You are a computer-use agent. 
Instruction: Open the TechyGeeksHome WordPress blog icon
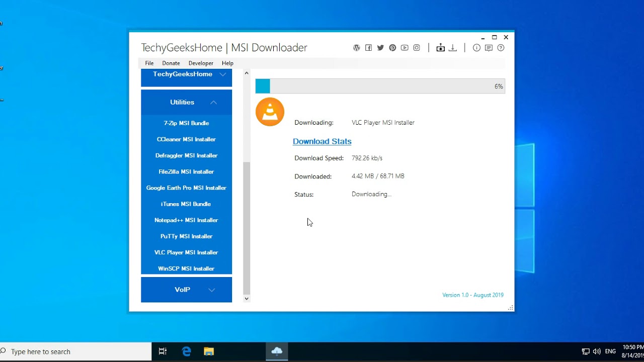point(356,47)
